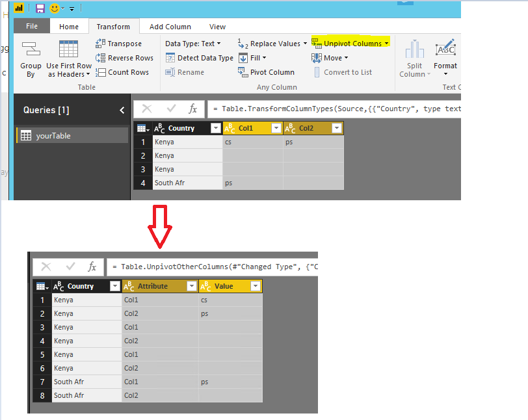Select the yourTable query
This screenshot has height=420, width=528.
coord(72,135)
